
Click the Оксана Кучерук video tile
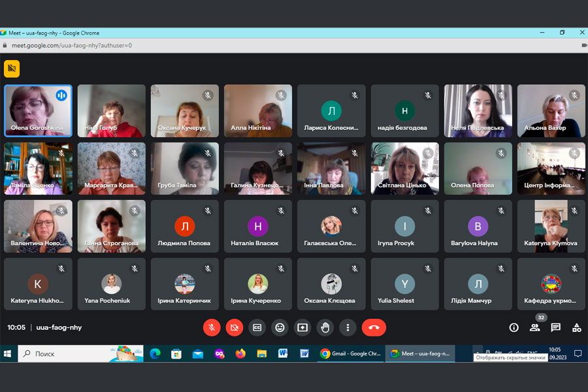pyautogui.click(x=184, y=110)
